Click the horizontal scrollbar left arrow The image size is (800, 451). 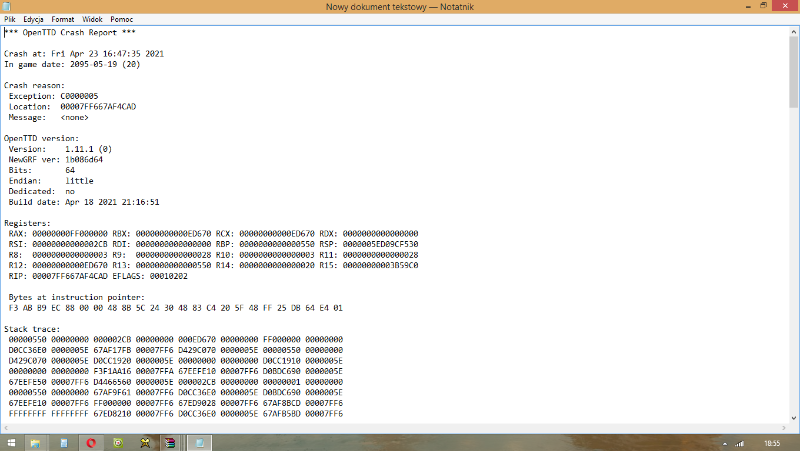[x=6, y=428]
